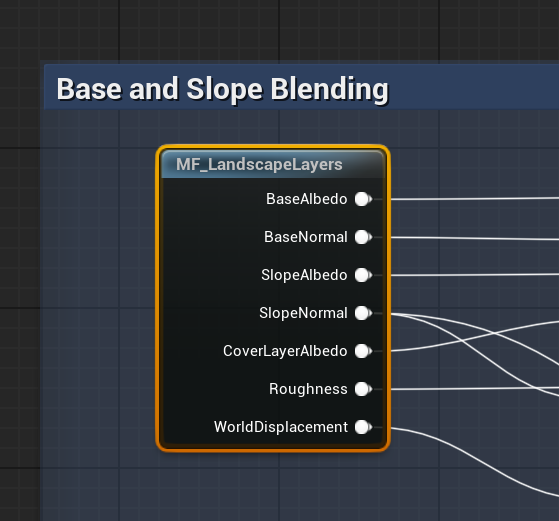Viewport: 559px width, 521px height.
Task: Click the BaseNormal output pin
Action: click(x=363, y=237)
